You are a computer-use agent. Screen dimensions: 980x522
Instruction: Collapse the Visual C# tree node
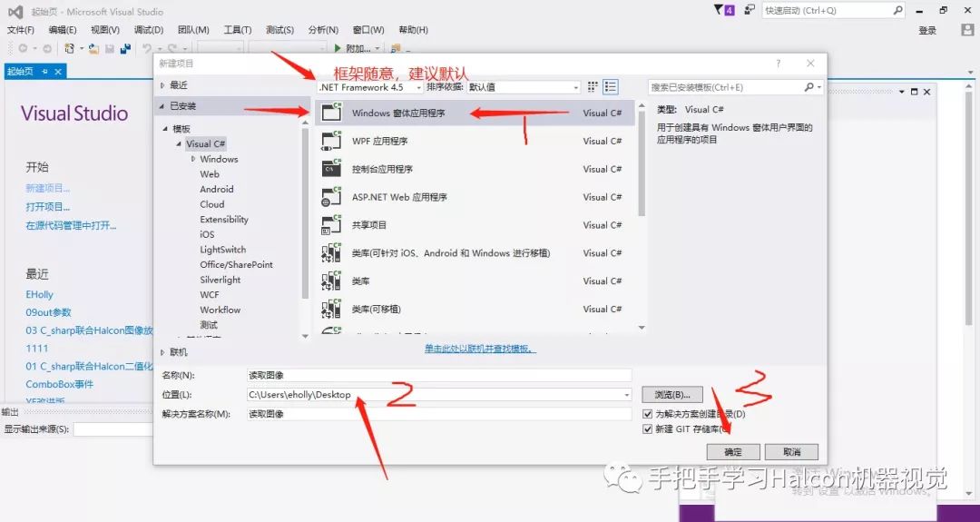(x=179, y=143)
